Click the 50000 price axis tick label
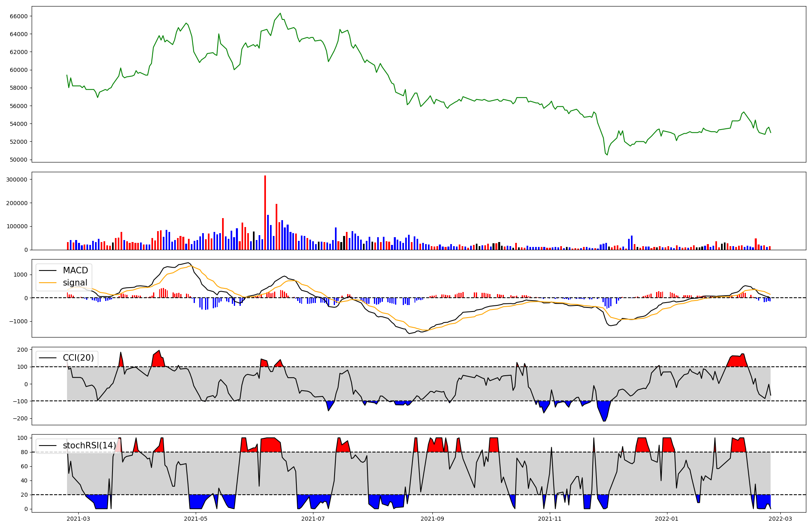This screenshot has width=812, height=528. [18, 160]
